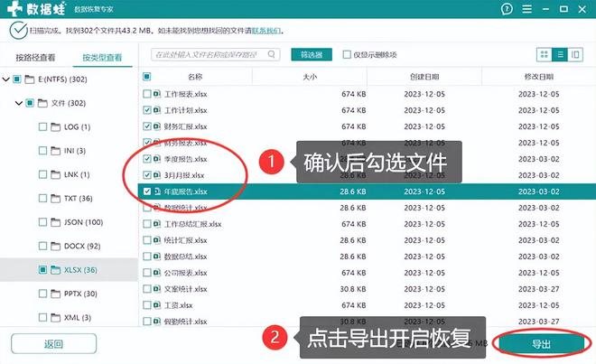Click the PPTX (30) folder icon

pyautogui.click(x=55, y=294)
